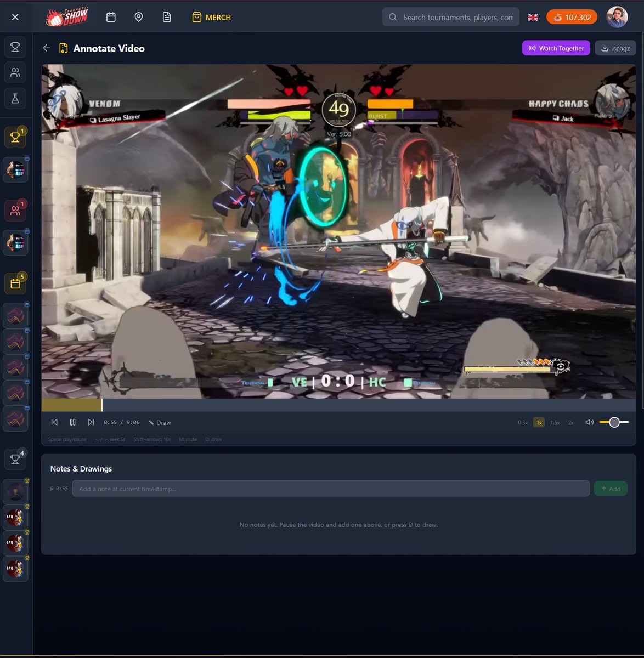Open the location pin icon in top navigation
This screenshot has width=644, height=658.
point(139,17)
